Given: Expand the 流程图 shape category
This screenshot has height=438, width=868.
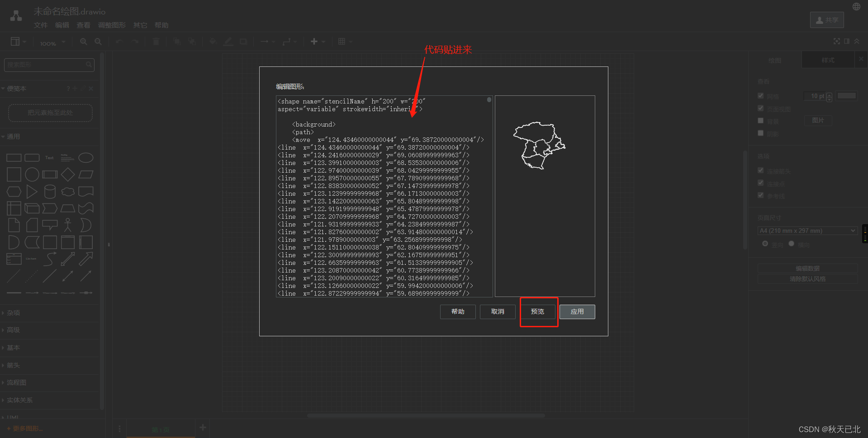Looking at the screenshot, I should 17,382.
